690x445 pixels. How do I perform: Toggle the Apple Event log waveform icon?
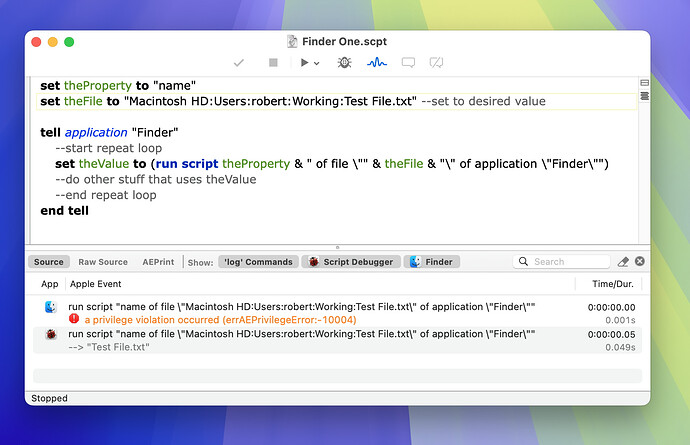pyautogui.click(x=377, y=63)
